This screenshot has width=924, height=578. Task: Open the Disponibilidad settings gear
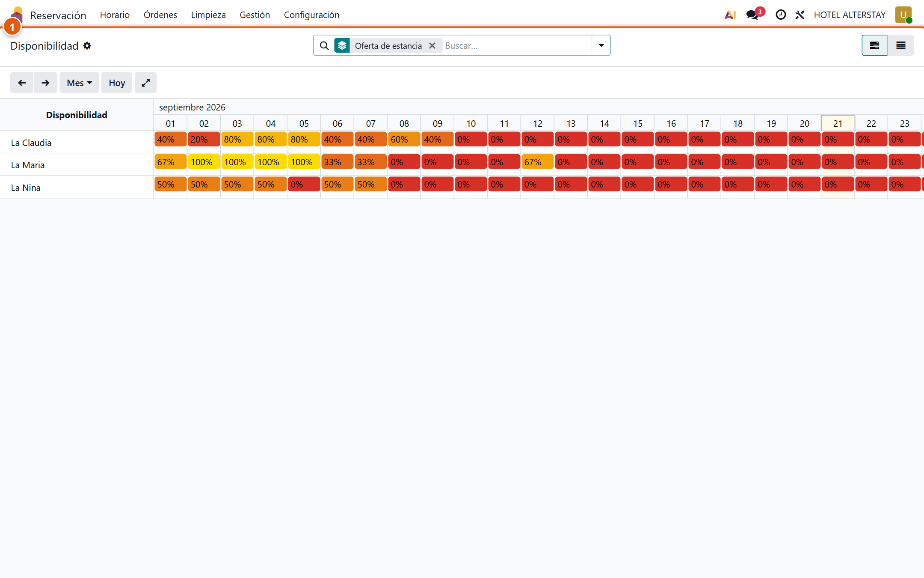87,46
